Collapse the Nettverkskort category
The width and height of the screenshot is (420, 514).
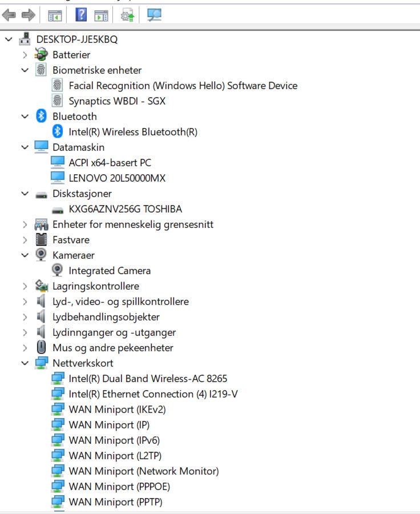click(x=25, y=363)
